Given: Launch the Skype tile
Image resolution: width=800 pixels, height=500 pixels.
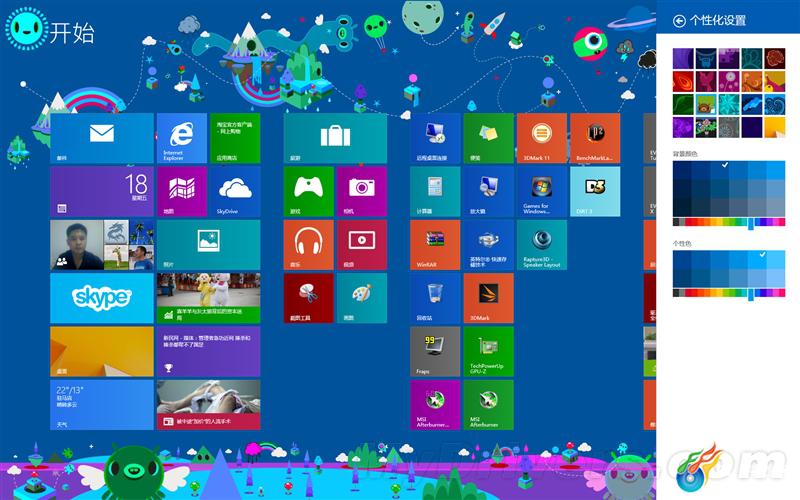Looking at the screenshot, I should pyautogui.click(x=102, y=298).
